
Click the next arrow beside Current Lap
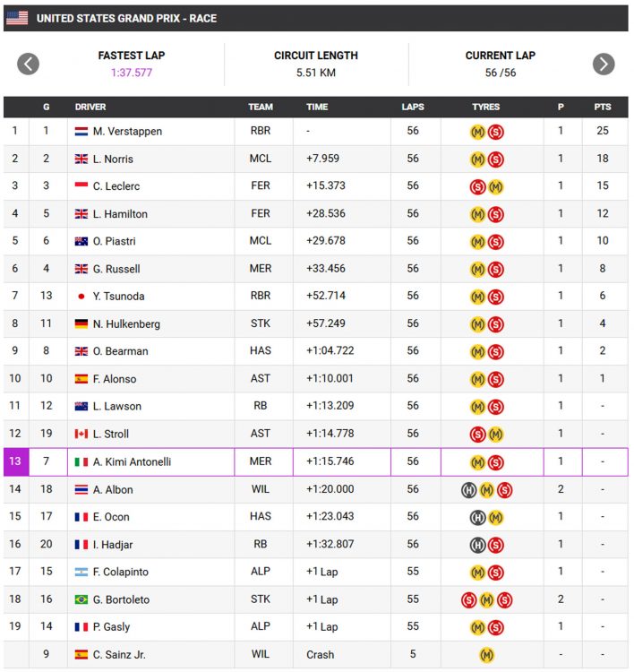coord(604,64)
